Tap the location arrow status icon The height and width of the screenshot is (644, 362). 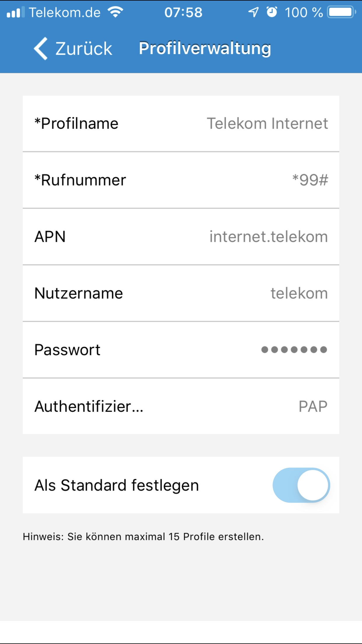pos(253,12)
